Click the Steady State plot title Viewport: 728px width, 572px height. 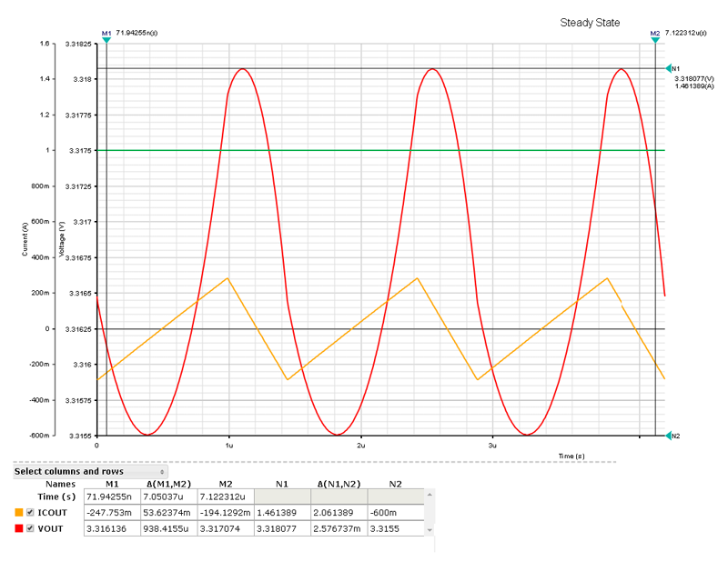click(590, 23)
